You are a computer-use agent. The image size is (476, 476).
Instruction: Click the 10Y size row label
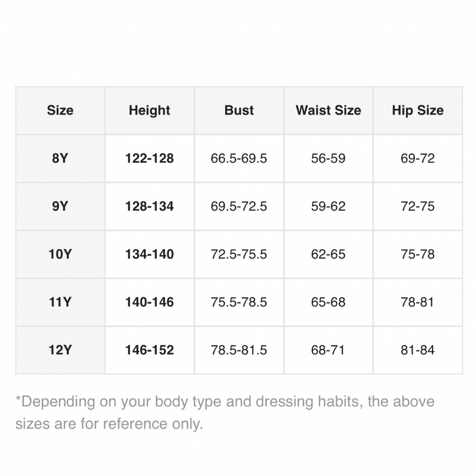click(x=60, y=254)
